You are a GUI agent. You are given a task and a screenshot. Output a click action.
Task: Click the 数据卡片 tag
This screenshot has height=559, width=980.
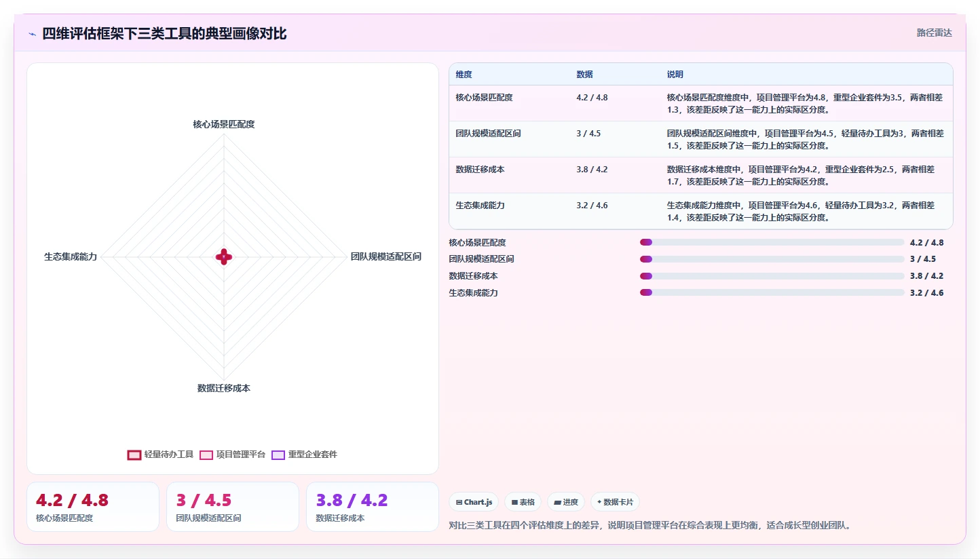pyautogui.click(x=615, y=502)
